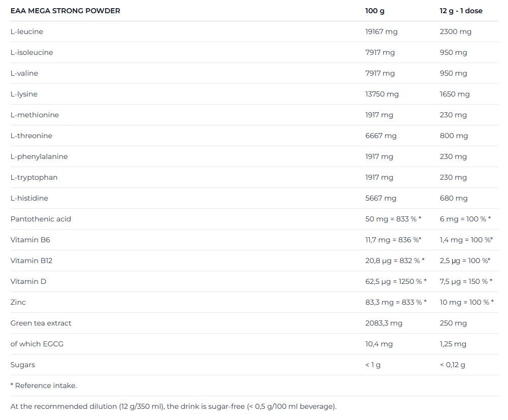Select the L-isoleucine row label

[x=31, y=52]
